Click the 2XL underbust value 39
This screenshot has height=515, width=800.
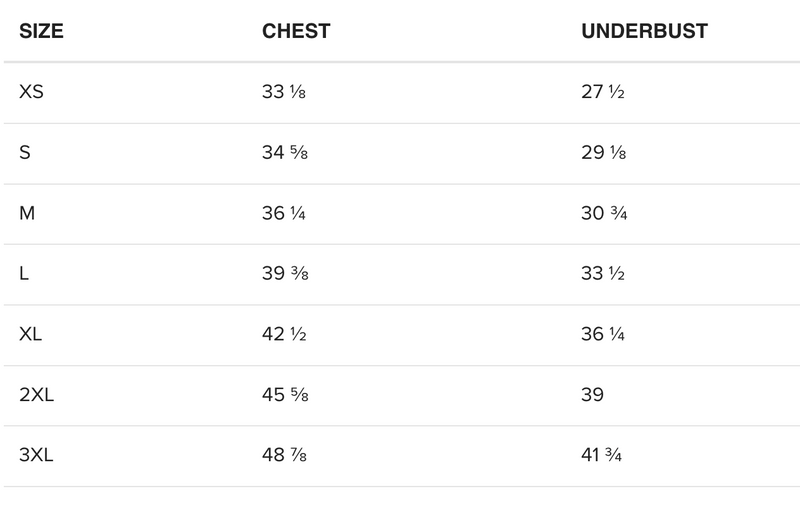point(593,395)
